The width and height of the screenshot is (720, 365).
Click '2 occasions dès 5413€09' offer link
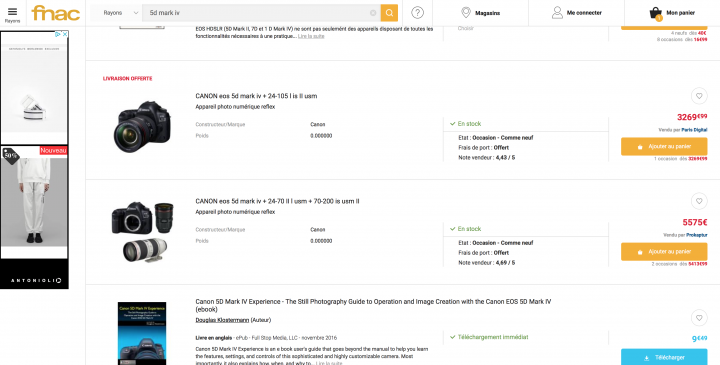(680, 264)
